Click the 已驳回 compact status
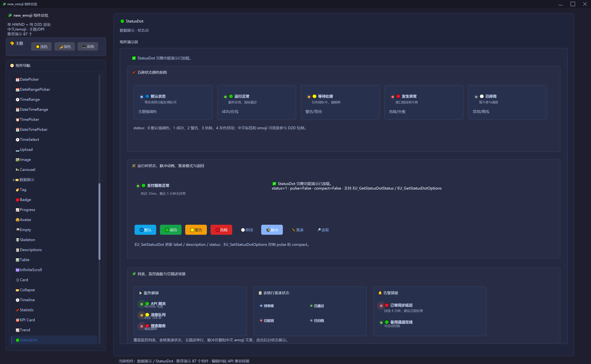Screen dimensions: 591x364 [x=267, y=320]
